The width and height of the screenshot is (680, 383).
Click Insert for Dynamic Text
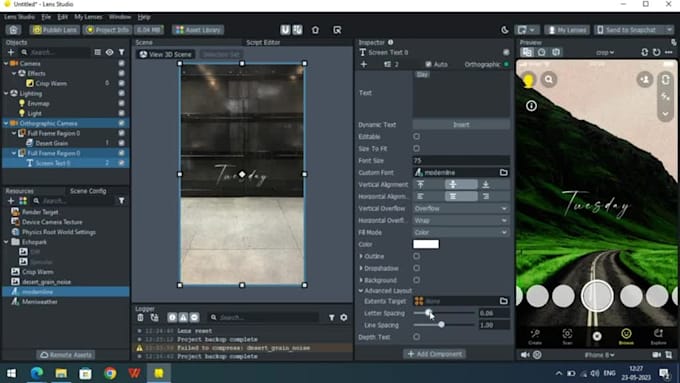461,124
